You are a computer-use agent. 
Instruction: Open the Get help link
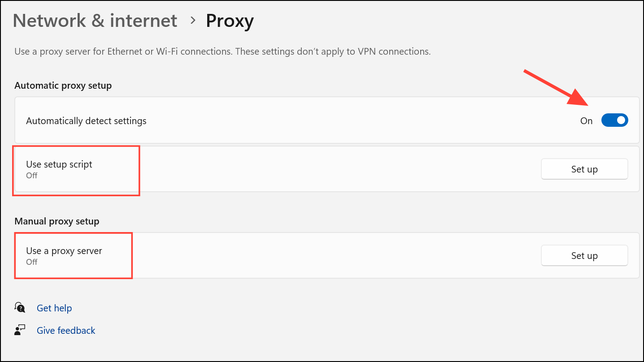pos(54,308)
